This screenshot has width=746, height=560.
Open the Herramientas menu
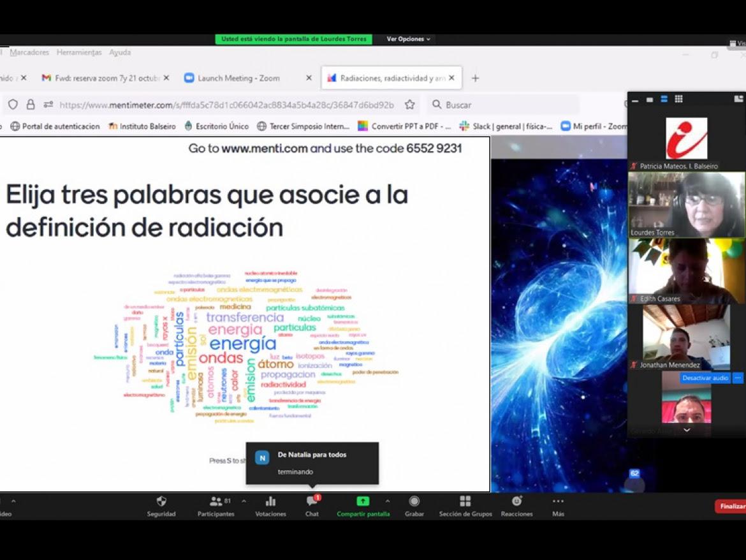coord(79,52)
